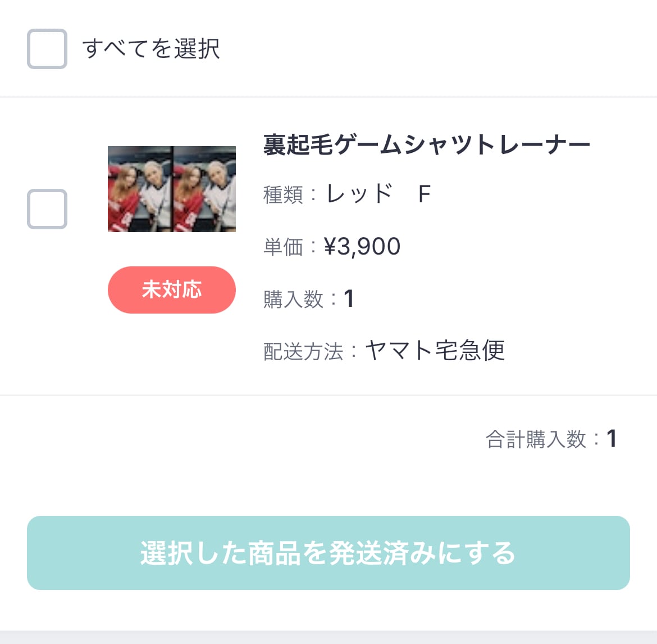Screen dimensions: 657x644
Task: Click the size F value
Action: [425, 194]
